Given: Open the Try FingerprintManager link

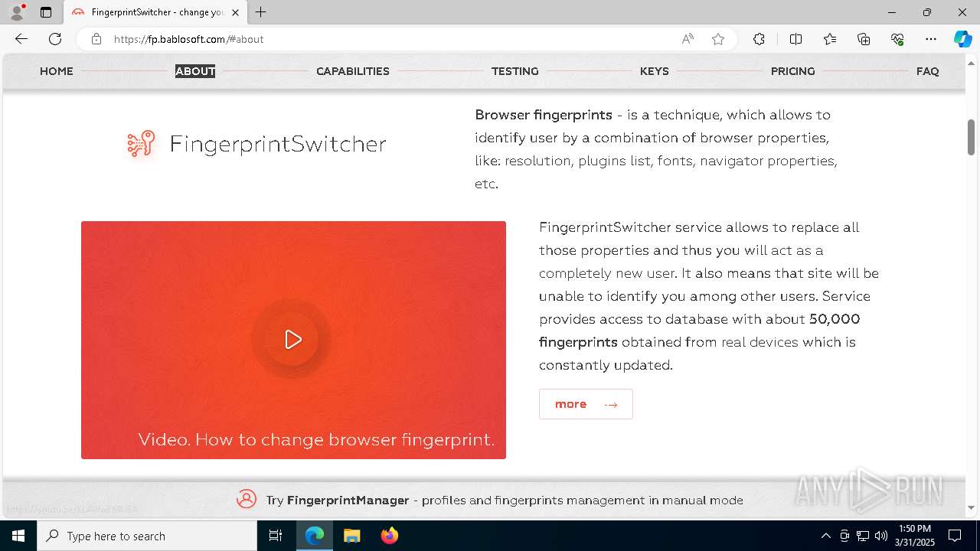Looking at the screenshot, I should (504, 500).
